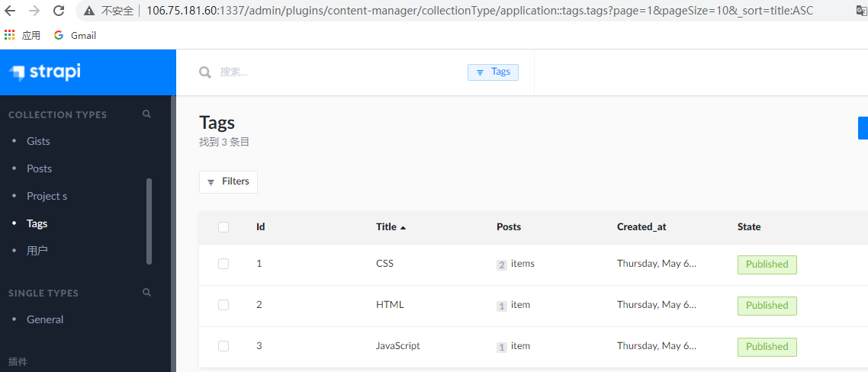Open the apps grid bookmark icon
868x372 pixels.
[9, 35]
